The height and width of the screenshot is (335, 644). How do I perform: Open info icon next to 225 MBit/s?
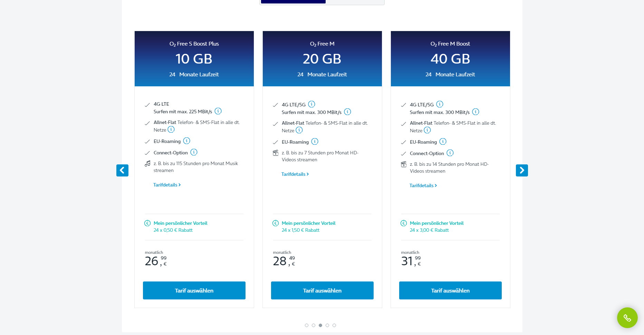pyautogui.click(x=218, y=111)
